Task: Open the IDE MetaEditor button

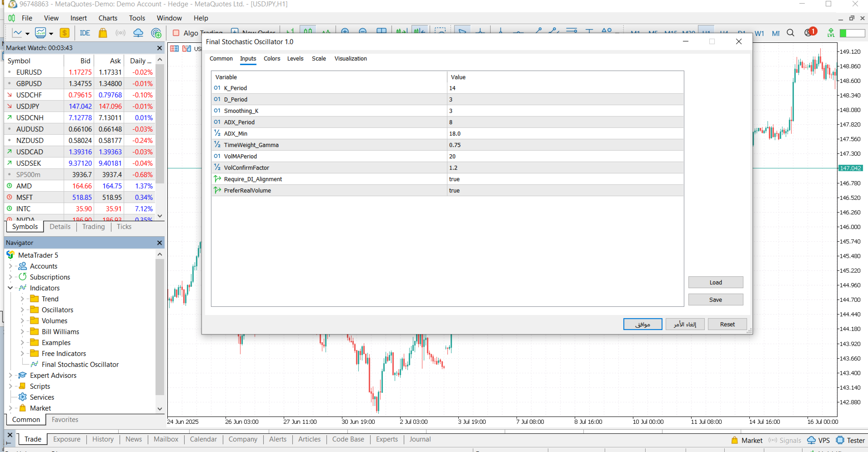Action: click(x=85, y=33)
